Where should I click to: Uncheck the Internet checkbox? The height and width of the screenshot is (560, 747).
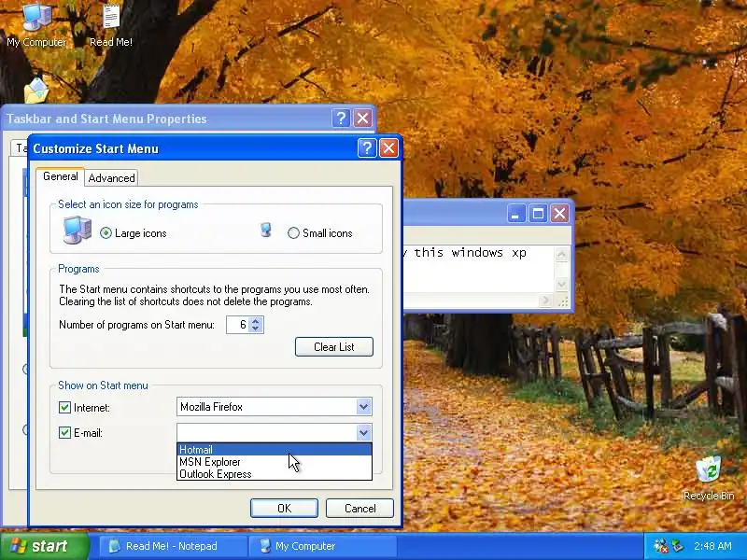point(64,407)
